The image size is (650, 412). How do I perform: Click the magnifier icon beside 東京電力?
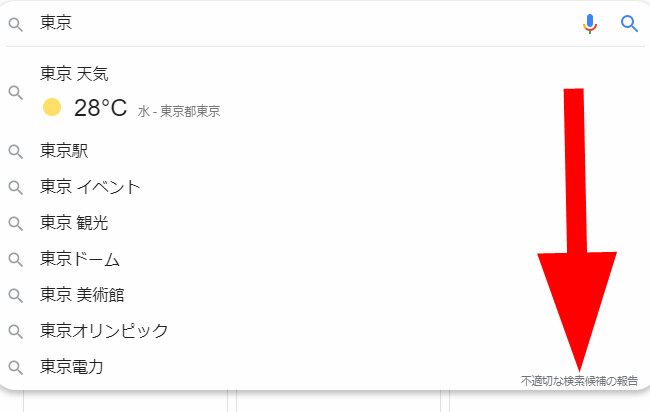[15, 367]
